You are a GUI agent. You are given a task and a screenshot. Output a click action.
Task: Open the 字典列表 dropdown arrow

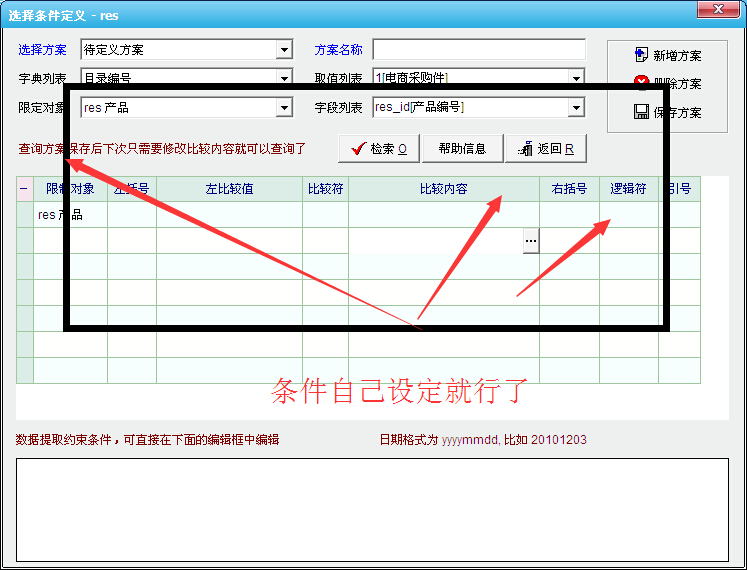pos(285,76)
